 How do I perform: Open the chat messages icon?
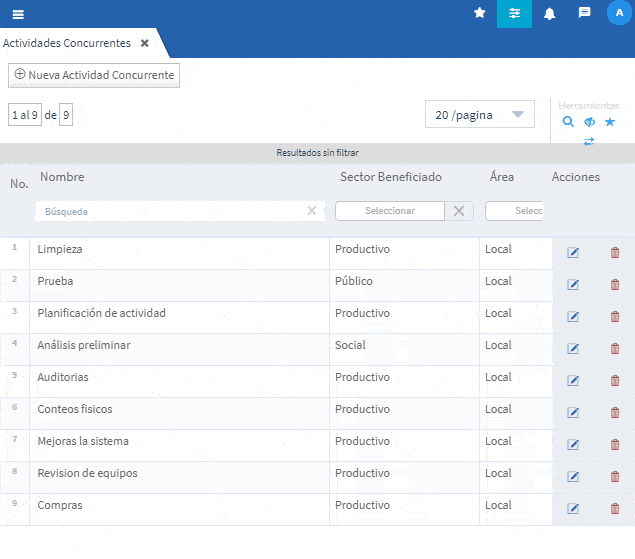click(x=584, y=13)
